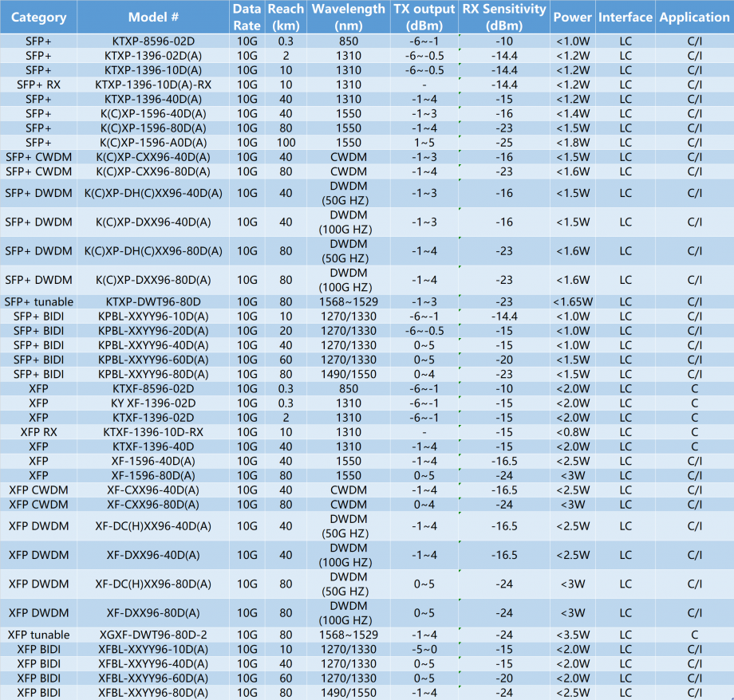The image size is (734, 700).
Task: Click the wavelength cell showing 1568~1529
Action: point(349,301)
